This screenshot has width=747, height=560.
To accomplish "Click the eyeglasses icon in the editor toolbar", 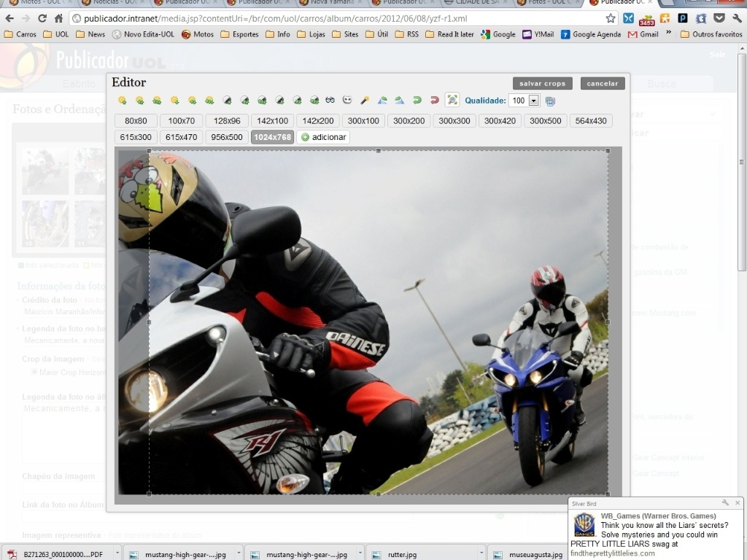I will pyautogui.click(x=330, y=101).
